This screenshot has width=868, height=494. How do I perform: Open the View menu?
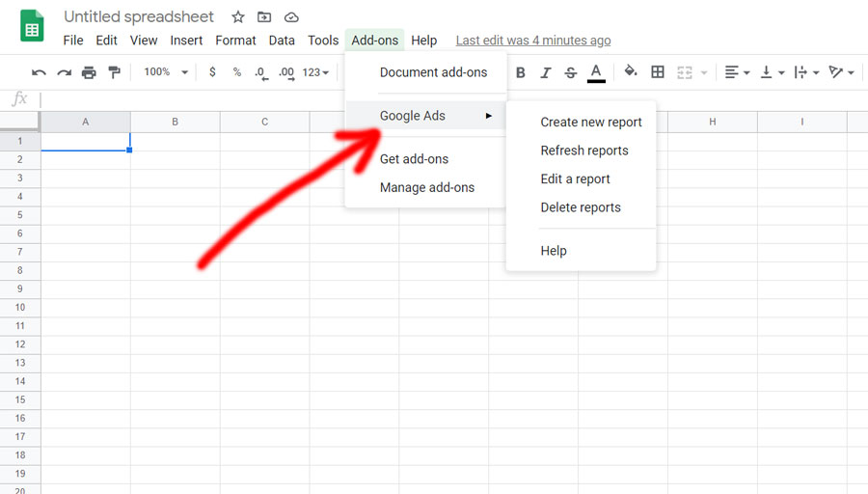tap(144, 41)
